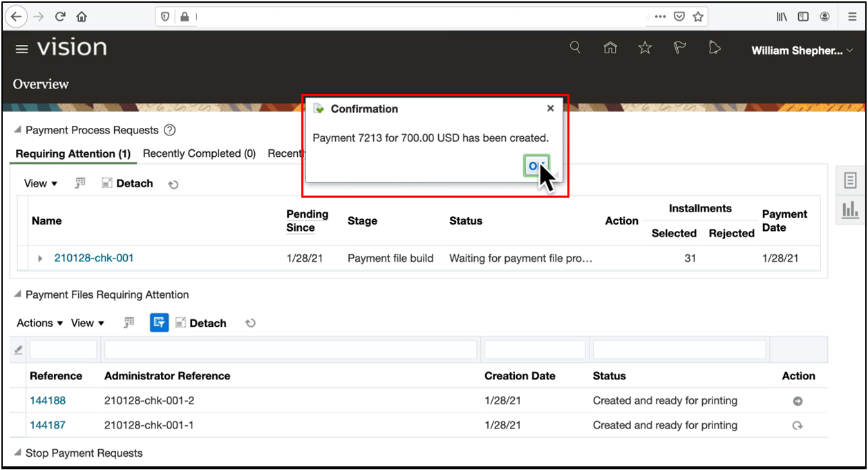The height and width of the screenshot is (470, 868).
Task: Click the Home icon in the header
Action: click(x=610, y=47)
